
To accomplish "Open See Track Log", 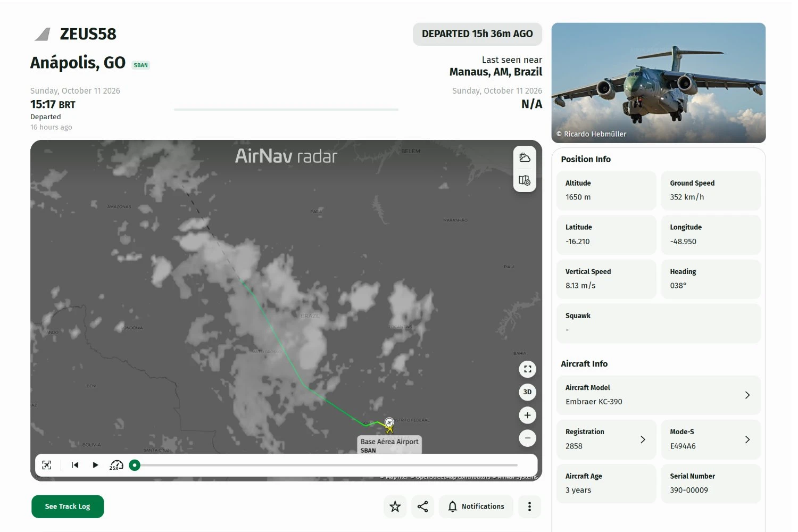I will [x=68, y=506].
